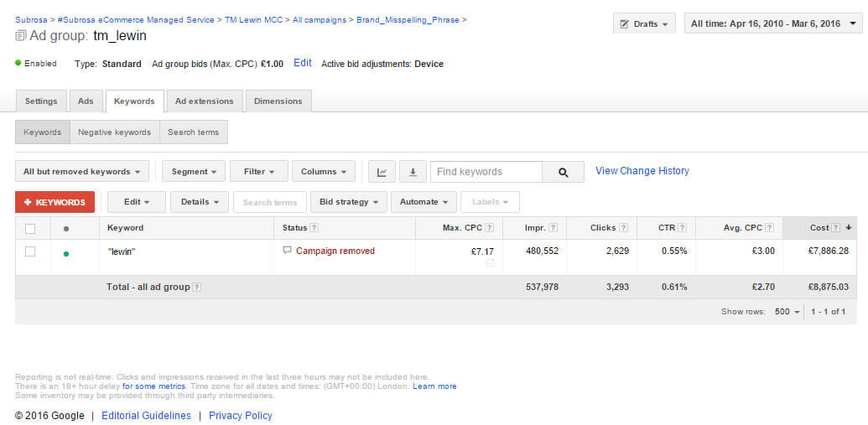Open Privacy Policy footer link

(x=240, y=416)
